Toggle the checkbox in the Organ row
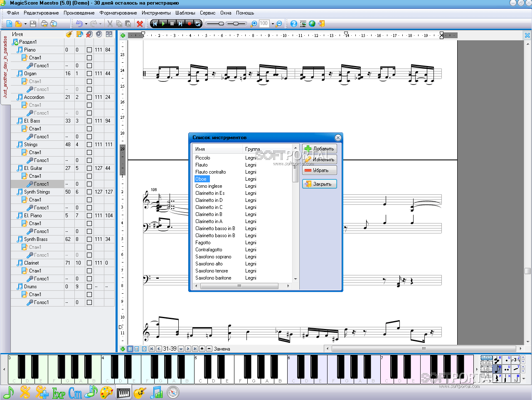Image resolution: width=532 pixels, height=400 pixels. tap(89, 74)
